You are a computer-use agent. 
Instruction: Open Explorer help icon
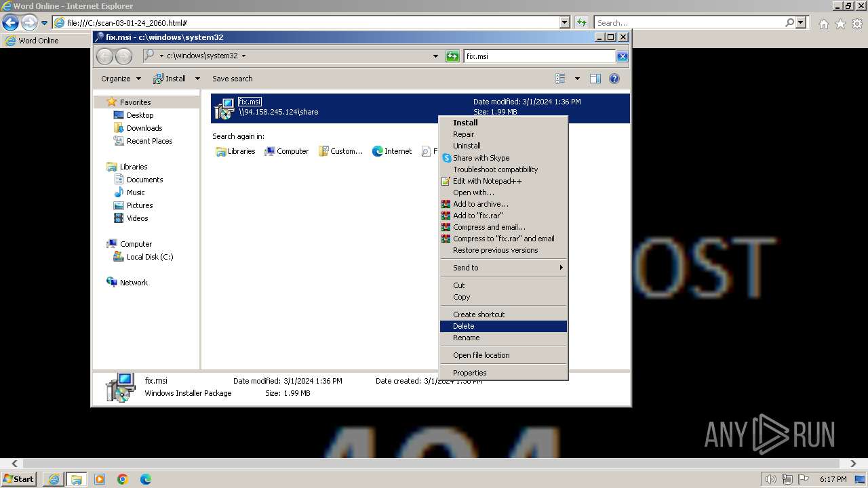tap(614, 79)
